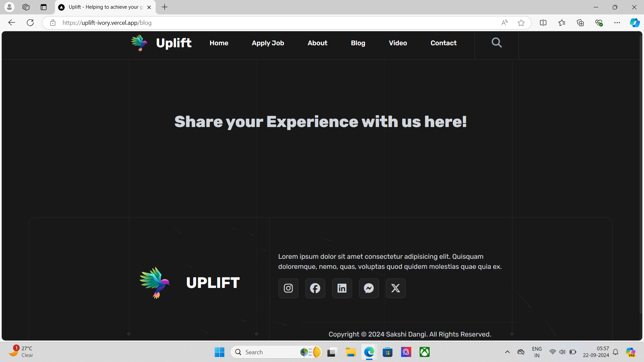Click the Facebook icon in the footer
Screen dimensions: 644x362
click(315, 288)
